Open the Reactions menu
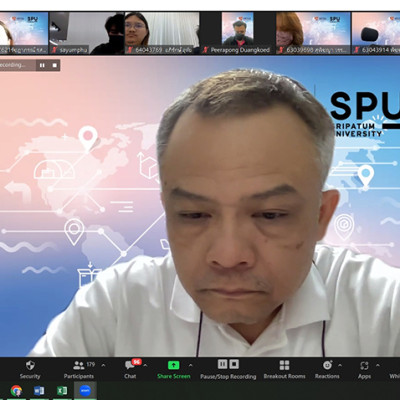 click(x=327, y=365)
